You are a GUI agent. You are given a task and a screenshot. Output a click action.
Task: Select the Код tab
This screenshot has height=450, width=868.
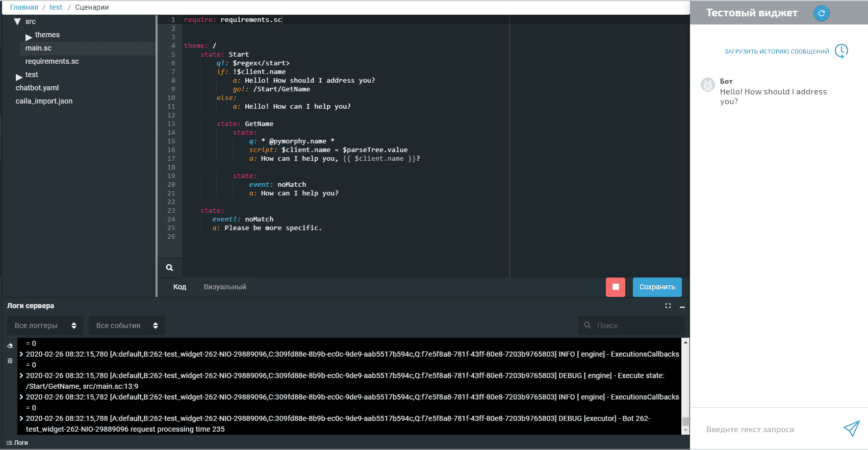tap(180, 287)
